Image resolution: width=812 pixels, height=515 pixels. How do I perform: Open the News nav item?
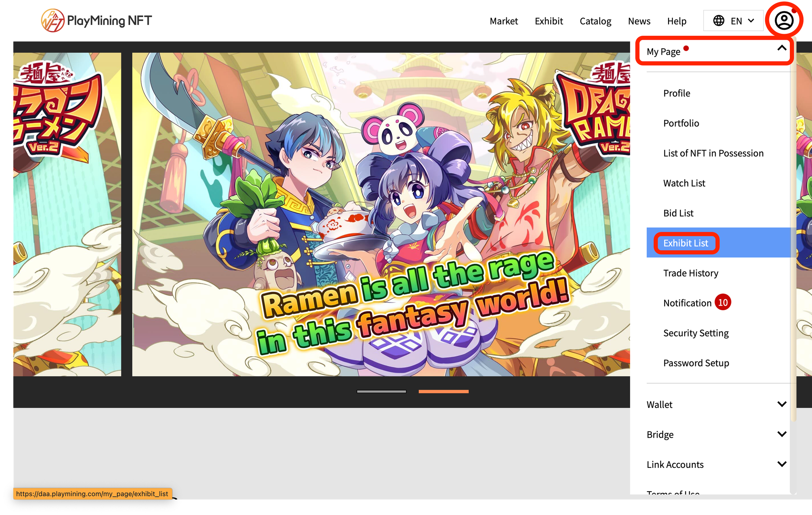(639, 21)
